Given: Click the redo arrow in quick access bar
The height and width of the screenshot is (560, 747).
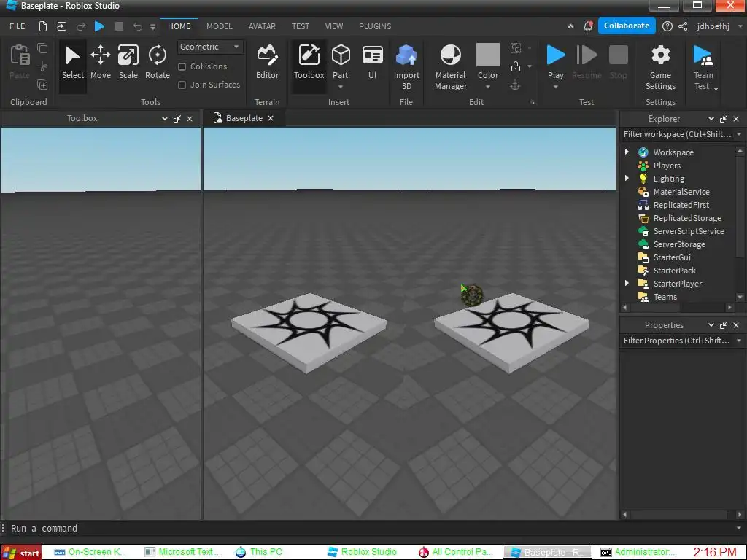Looking at the screenshot, I should [81, 26].
